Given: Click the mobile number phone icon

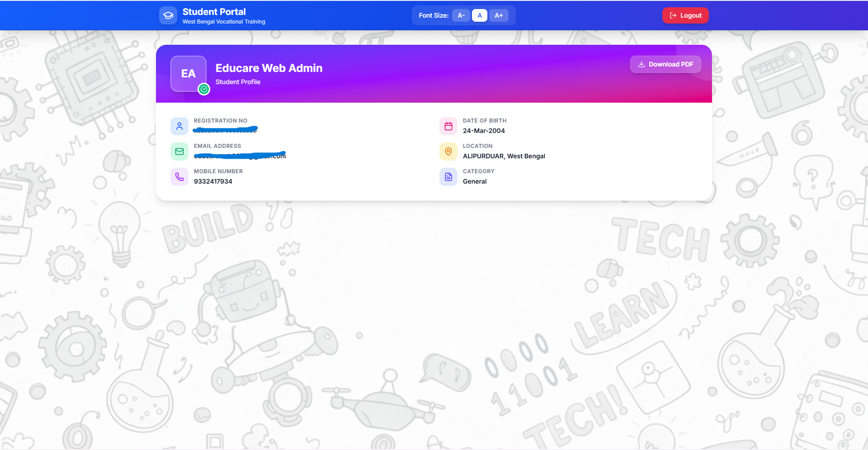Looking at the screenshot, I should pos(179,177).
